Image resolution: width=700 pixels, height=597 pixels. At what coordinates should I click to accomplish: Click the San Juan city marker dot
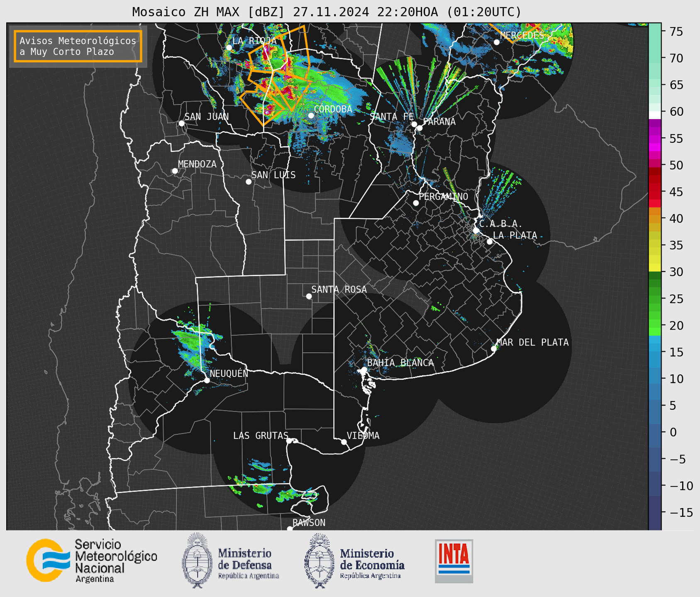[x=181, y=123]
